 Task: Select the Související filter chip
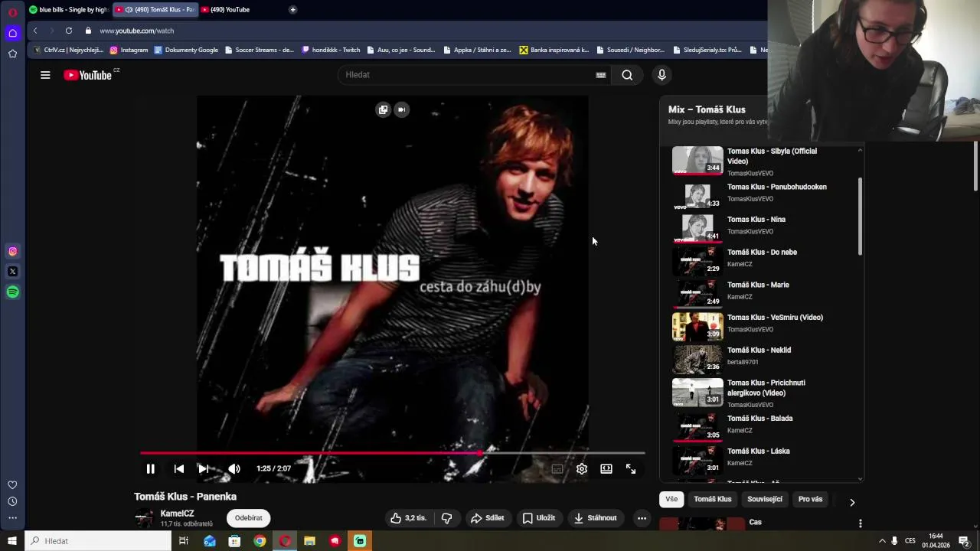[765, 500]
